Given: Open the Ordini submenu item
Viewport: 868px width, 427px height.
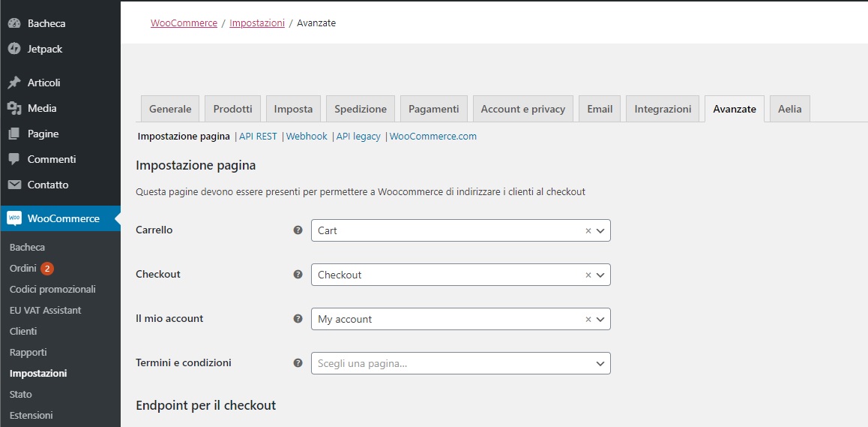Looking at the screenshot, I should pyautogui.click(x=22, y=269).
